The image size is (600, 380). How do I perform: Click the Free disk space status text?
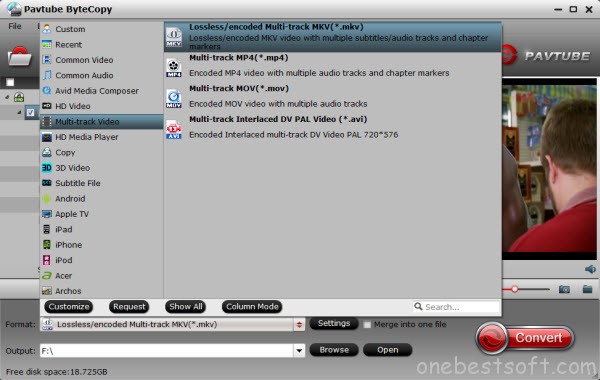[x=57, y=372]
